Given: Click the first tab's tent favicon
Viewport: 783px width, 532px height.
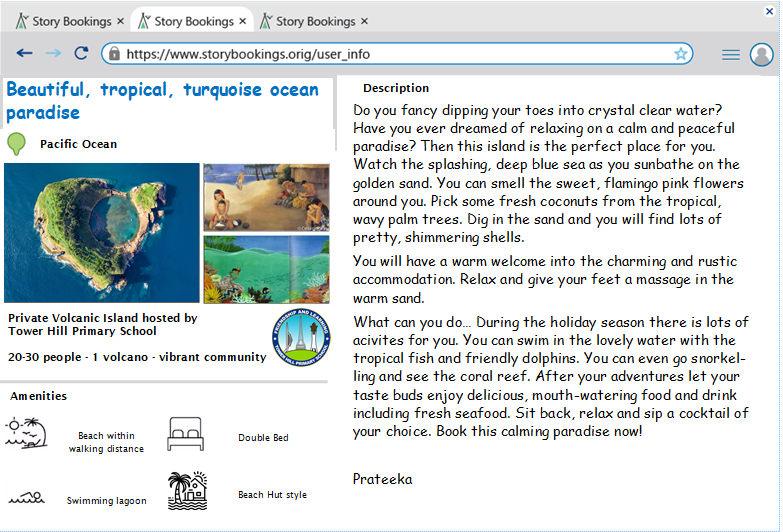Looking at the screenshot, I should click(x=21, y=21).
